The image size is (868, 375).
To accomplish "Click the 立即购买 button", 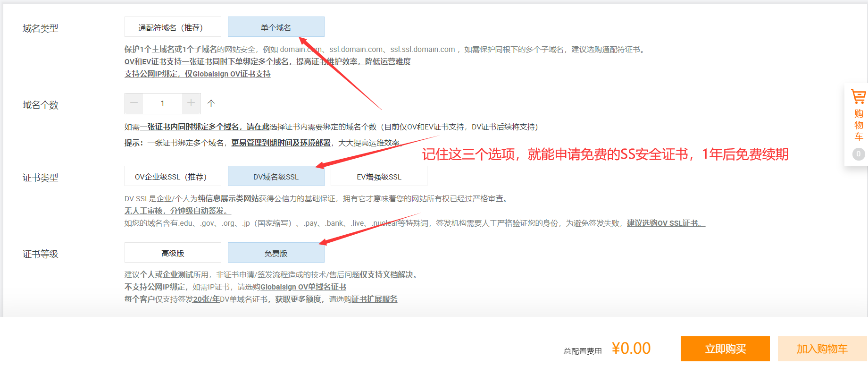I will tap(725, 349).
